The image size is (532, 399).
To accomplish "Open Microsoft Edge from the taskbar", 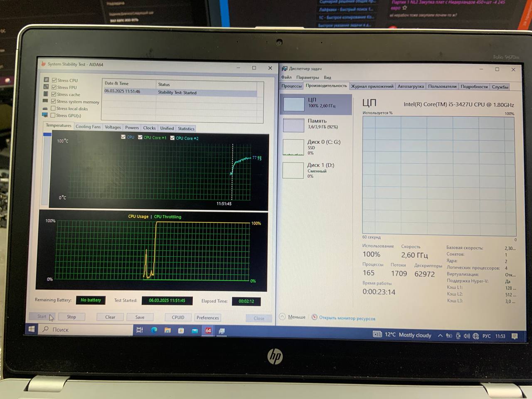I will tap(154, 330).
